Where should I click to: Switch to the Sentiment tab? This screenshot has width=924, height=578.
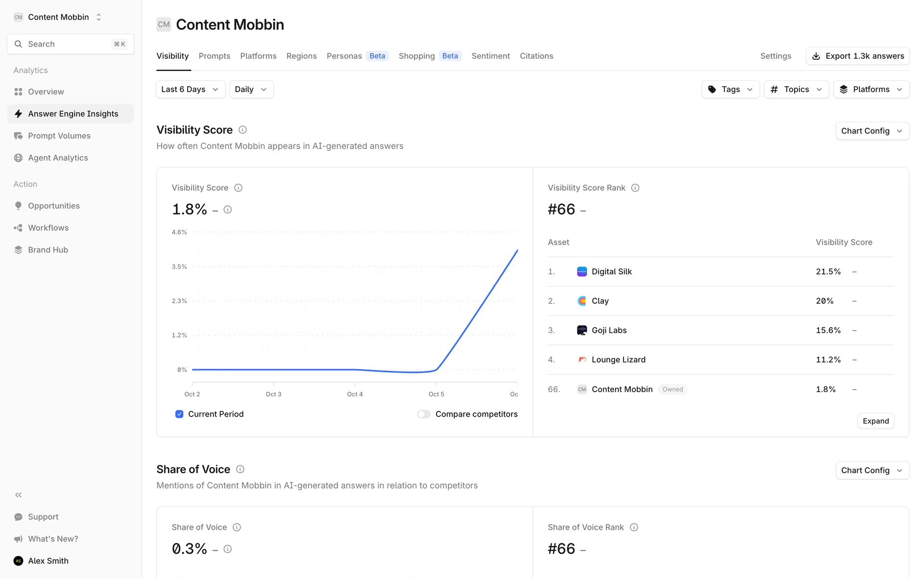coord(490,56)
